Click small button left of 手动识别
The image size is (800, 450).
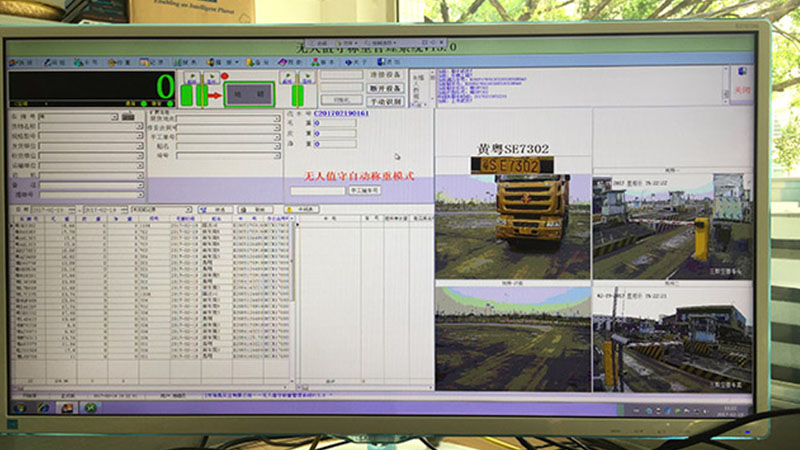point(341,101)
